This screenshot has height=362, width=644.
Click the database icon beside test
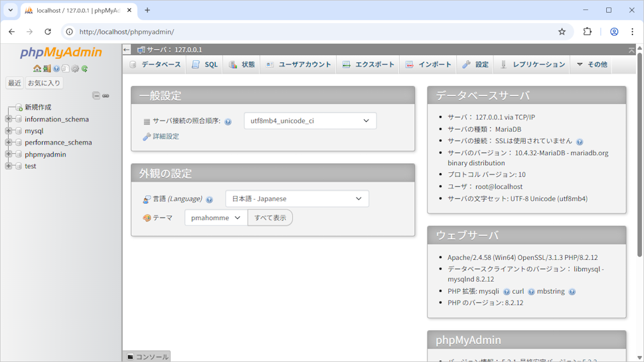pyautogui.click(x=19, y=166)
